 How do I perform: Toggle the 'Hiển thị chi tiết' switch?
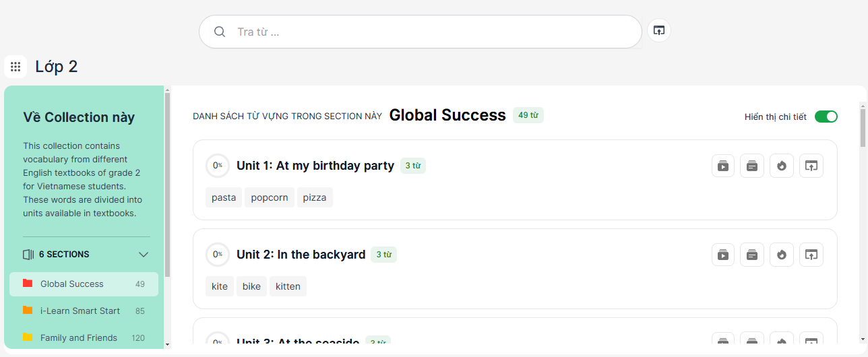pyautogui.click(x=826, y=117)
